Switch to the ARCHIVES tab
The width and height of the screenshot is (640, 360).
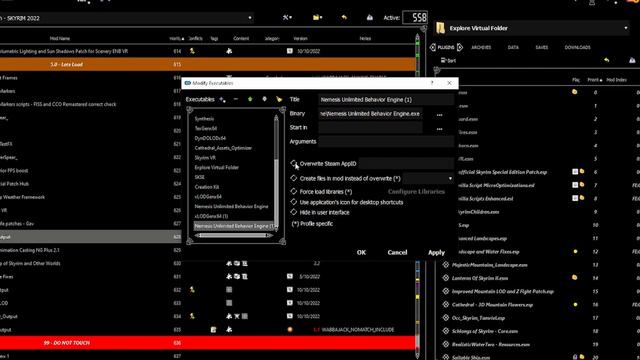coord(481,47)
